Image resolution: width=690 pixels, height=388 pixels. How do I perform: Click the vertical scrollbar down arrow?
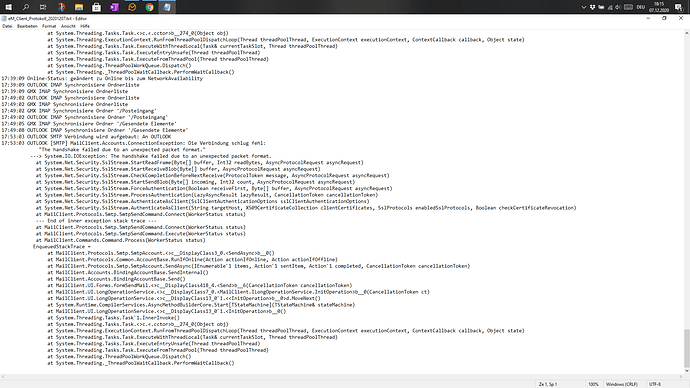686,371
